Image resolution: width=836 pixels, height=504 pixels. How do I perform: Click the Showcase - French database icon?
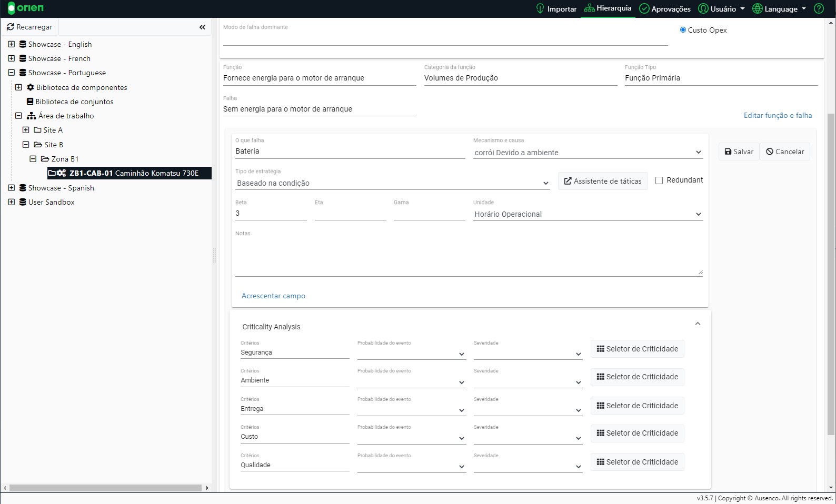[x=23, y=58]
